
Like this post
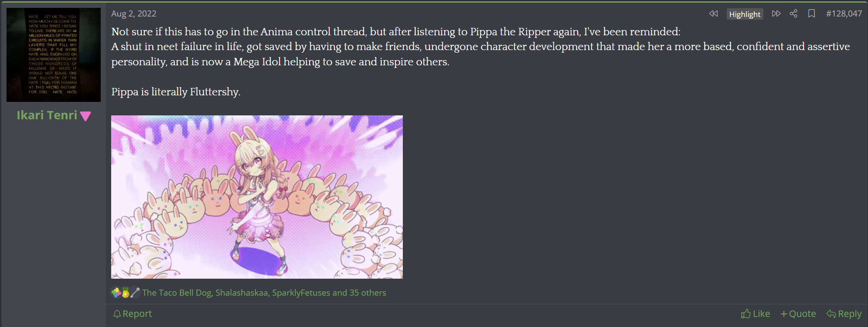tap(755, 314)
